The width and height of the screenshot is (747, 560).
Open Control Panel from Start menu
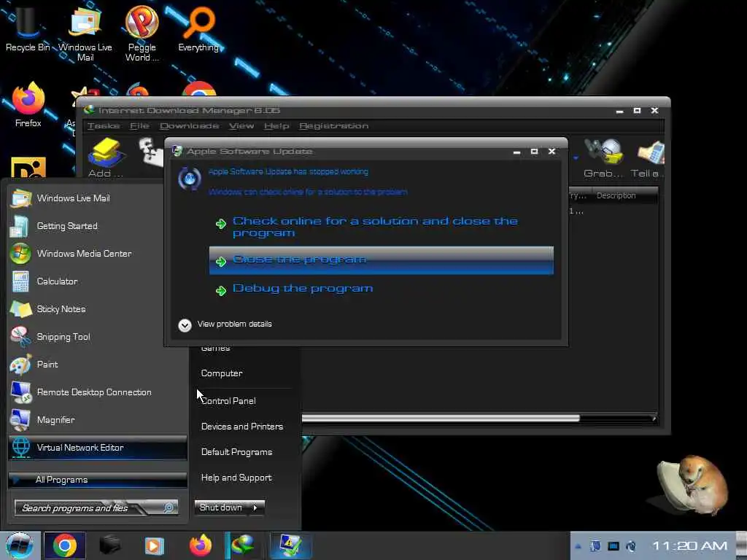coord(228,401)
